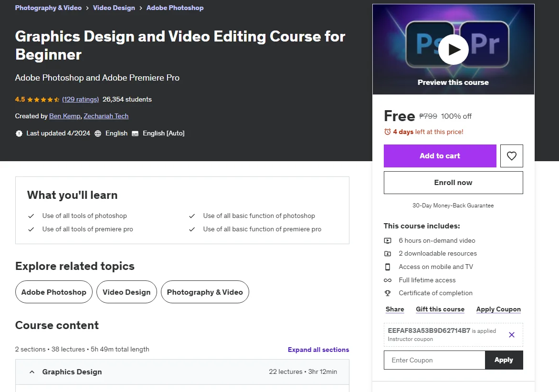The height and width of the screenshot is (392, 559).
Task: Focus the Enter Coupon field
Action: 434,360
